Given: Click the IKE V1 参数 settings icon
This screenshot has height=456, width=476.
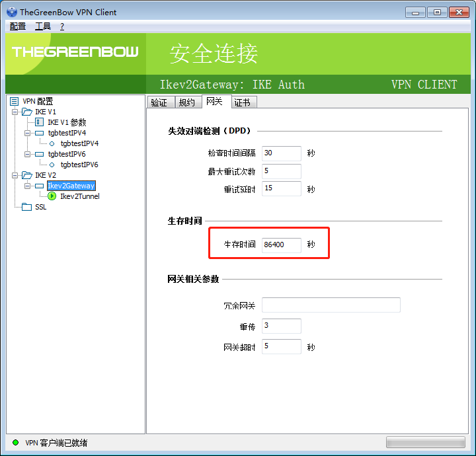Looking at the screenshot, I should (39, 122).
